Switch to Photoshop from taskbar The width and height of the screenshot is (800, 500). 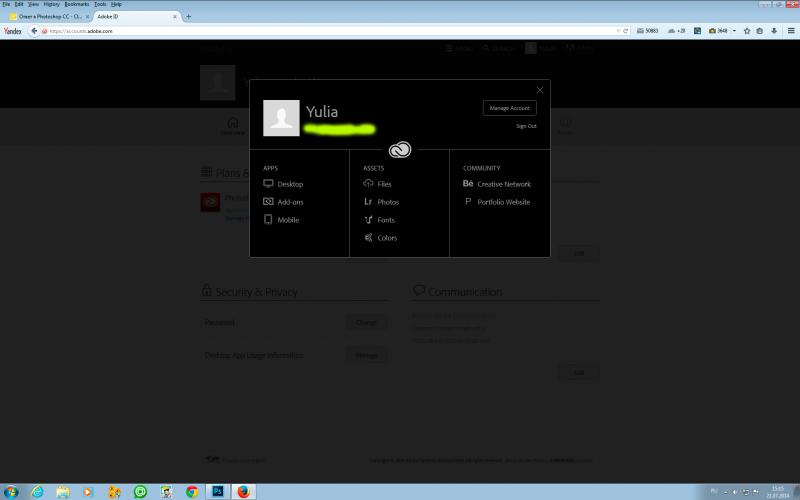218,492
